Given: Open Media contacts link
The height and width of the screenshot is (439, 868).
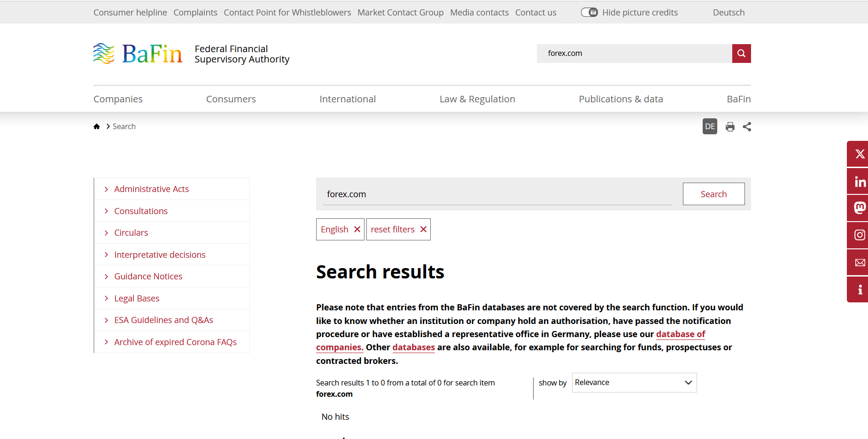Looking at the screenshot, I should 480,13.
